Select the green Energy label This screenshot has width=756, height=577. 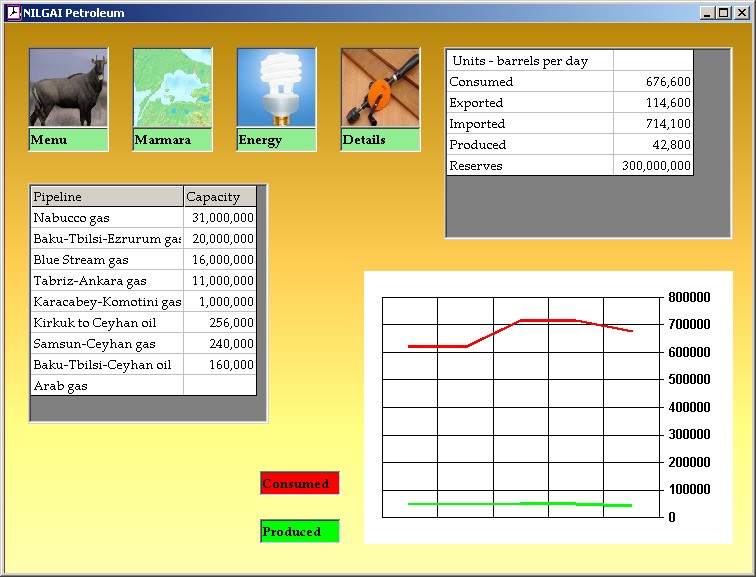(276, 140)
